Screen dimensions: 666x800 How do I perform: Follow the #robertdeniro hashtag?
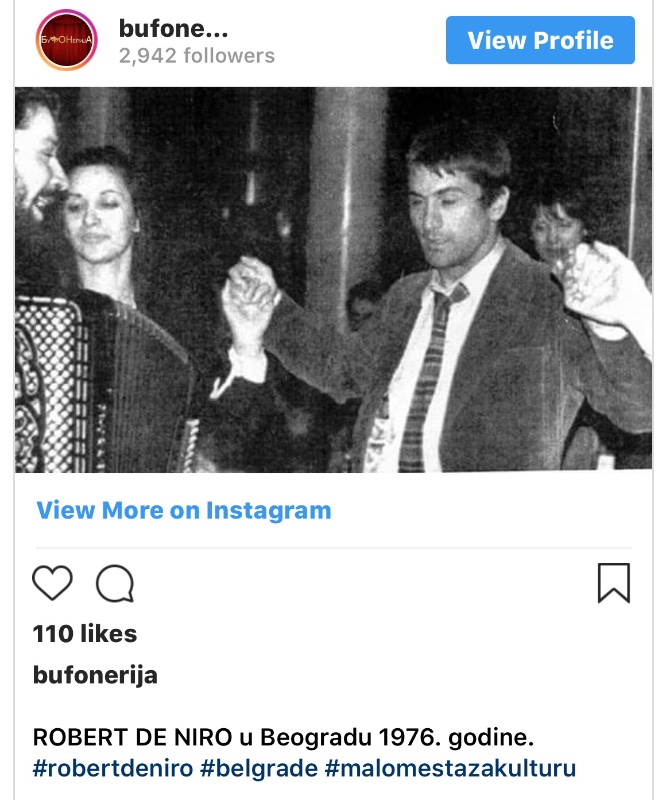tap(113, 768)
